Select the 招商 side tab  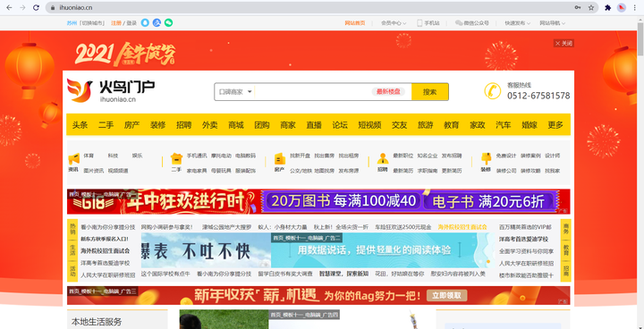point(565,272)
